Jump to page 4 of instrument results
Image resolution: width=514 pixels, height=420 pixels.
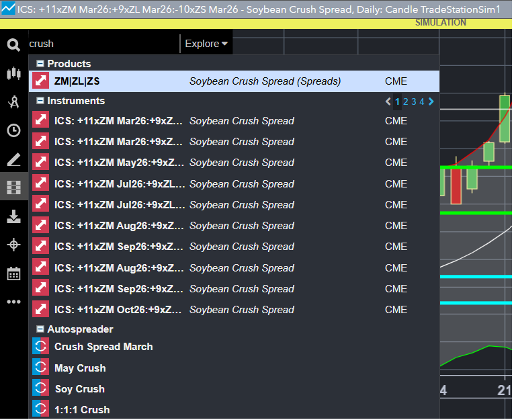pos(422,101)
